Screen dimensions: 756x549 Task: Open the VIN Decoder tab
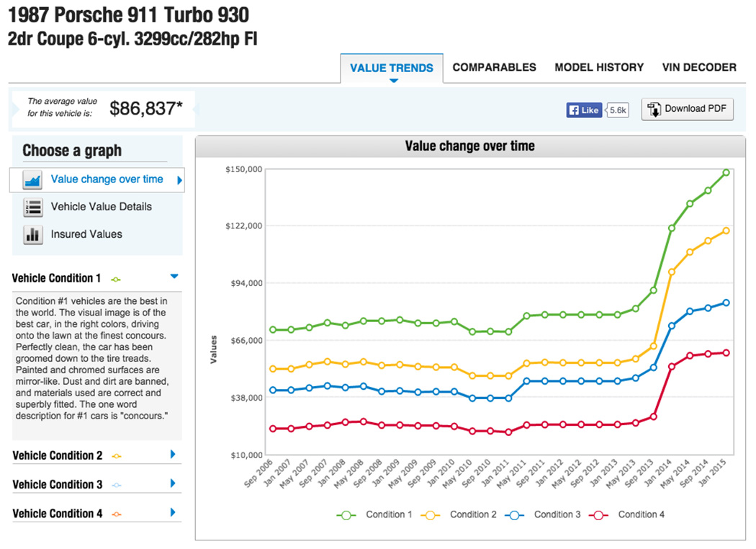point(699,67)
